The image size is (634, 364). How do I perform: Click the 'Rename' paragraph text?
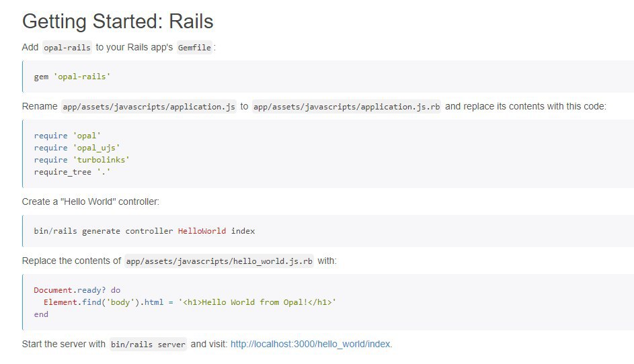click(x=40, y=106)
